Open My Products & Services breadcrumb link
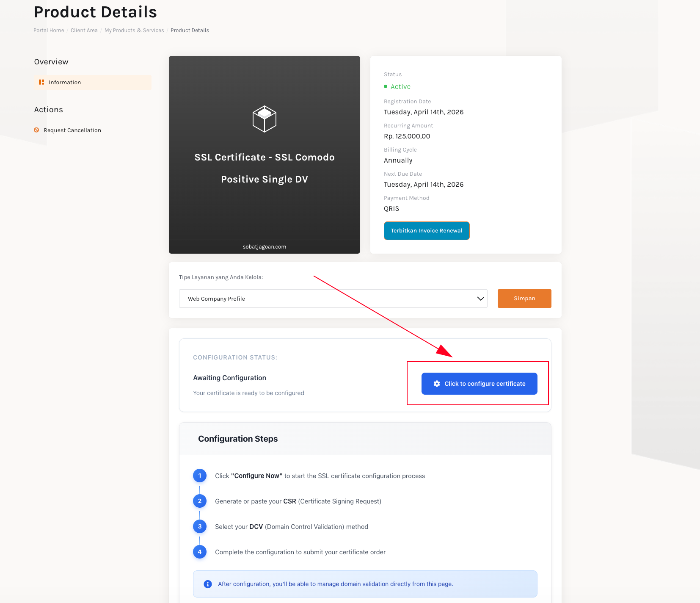 (x=134, y=30)
